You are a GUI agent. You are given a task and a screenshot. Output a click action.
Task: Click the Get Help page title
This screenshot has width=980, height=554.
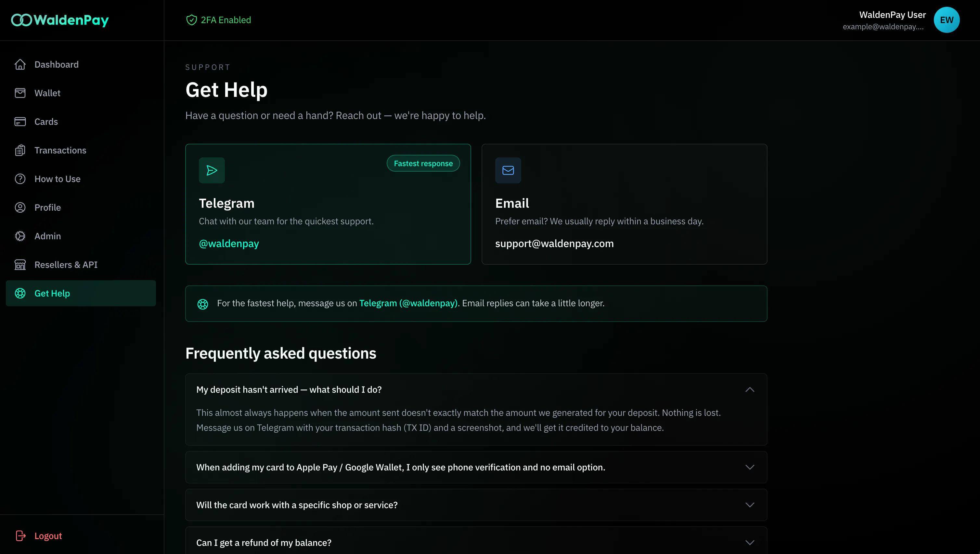coord(226,90)
